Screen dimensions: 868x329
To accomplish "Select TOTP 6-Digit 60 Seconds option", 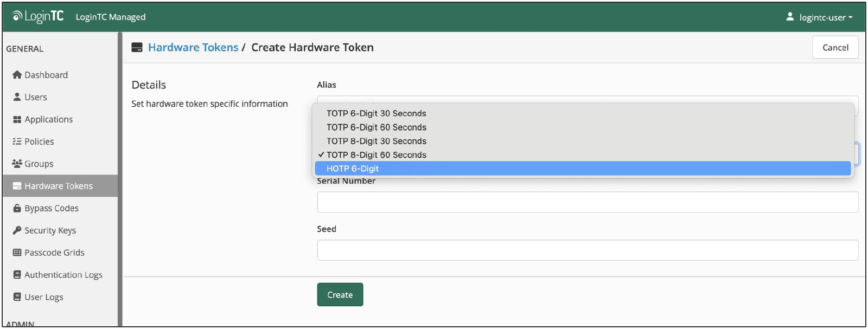I will coord(583,127).
